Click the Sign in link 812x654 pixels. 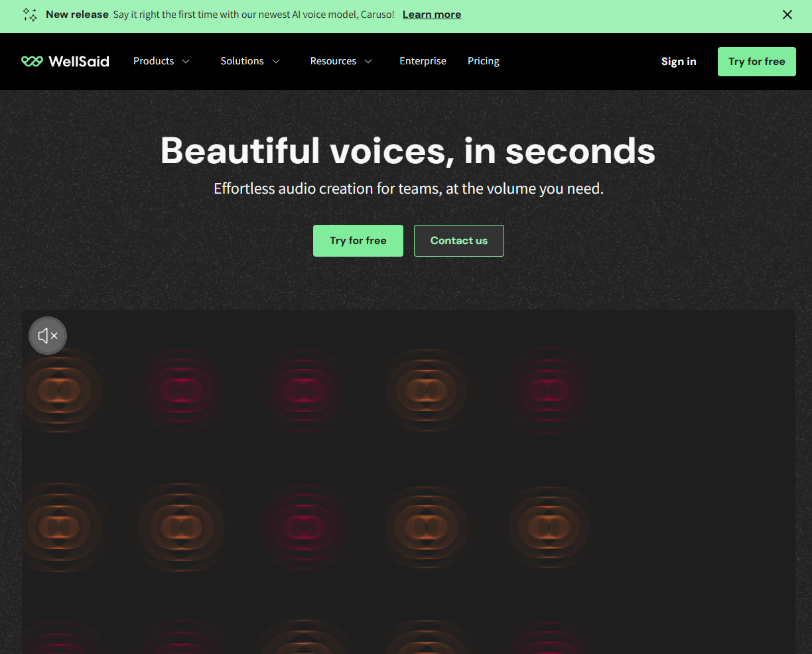(678, 62)
